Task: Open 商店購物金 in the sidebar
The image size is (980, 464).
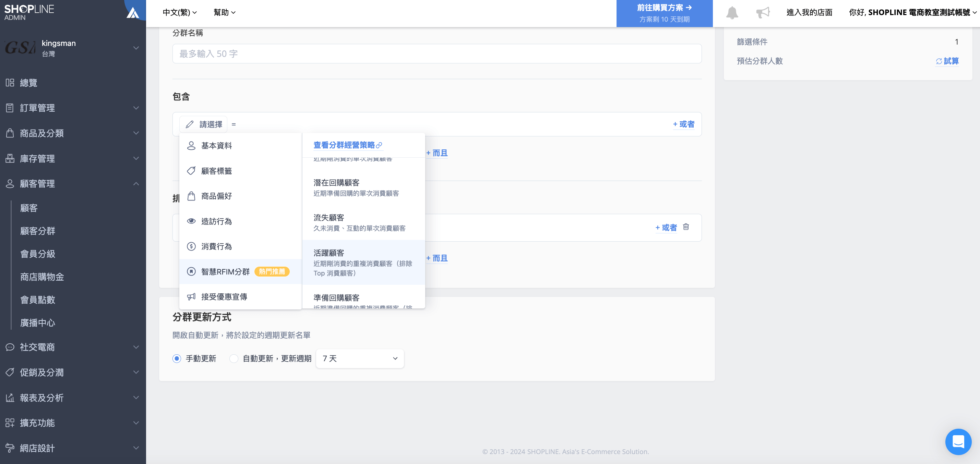Action: [x=42, y=277]
